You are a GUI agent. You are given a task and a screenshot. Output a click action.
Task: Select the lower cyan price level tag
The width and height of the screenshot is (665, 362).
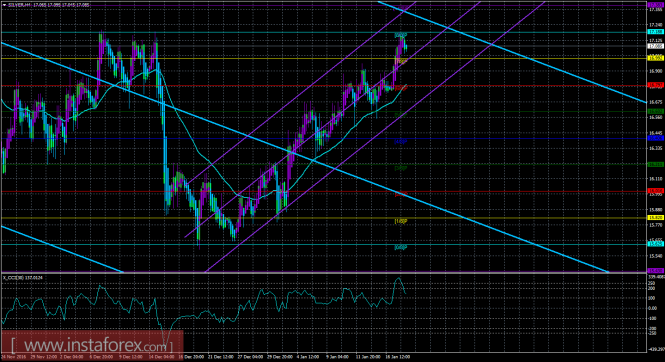pyautogui.click(x=656, y=244)
